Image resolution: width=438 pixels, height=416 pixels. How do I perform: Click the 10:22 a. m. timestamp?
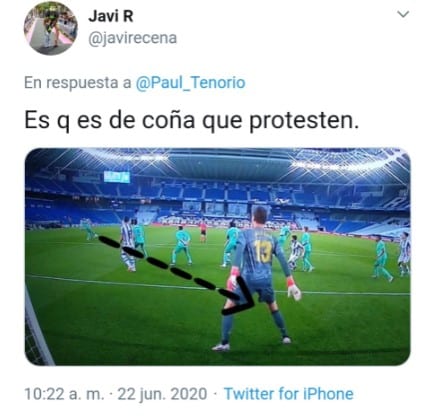coord(64,394)
